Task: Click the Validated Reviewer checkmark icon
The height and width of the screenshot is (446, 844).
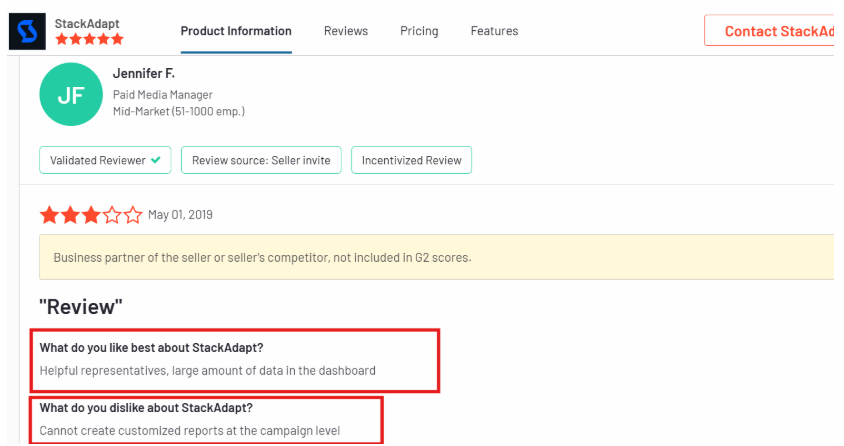Action: (156, 160)
